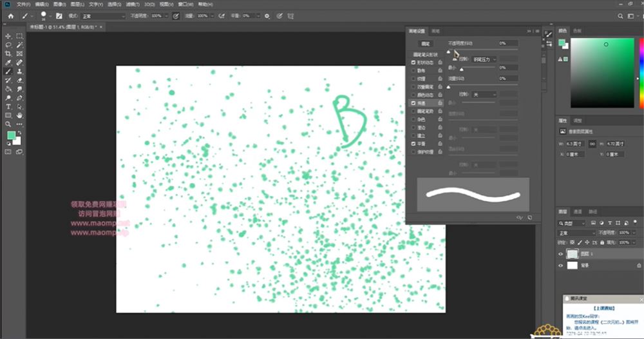This screenshot has width=644, height=339.
Task: Select the Hand tool
Action: pyautogui.click(x=19, y=115)
